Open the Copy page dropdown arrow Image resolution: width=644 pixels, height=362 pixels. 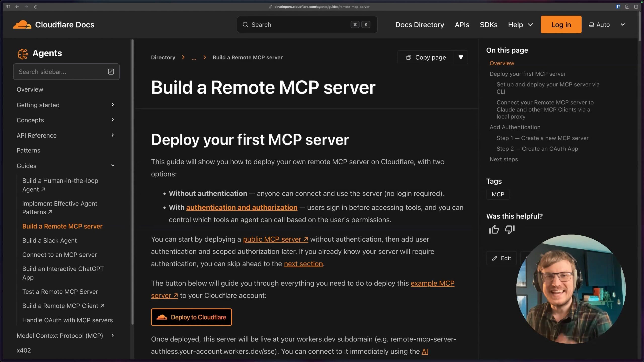tap(461, 57)
